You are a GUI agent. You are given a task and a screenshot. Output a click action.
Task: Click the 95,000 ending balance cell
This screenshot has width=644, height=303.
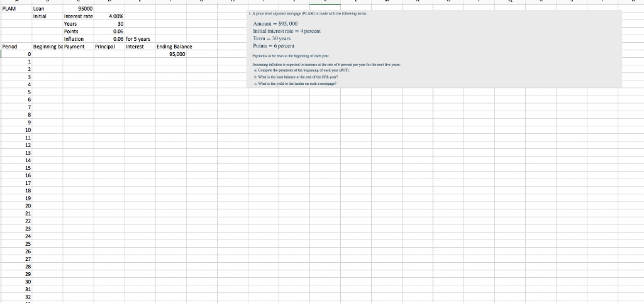pyautogui.click(x=171, y=54)
